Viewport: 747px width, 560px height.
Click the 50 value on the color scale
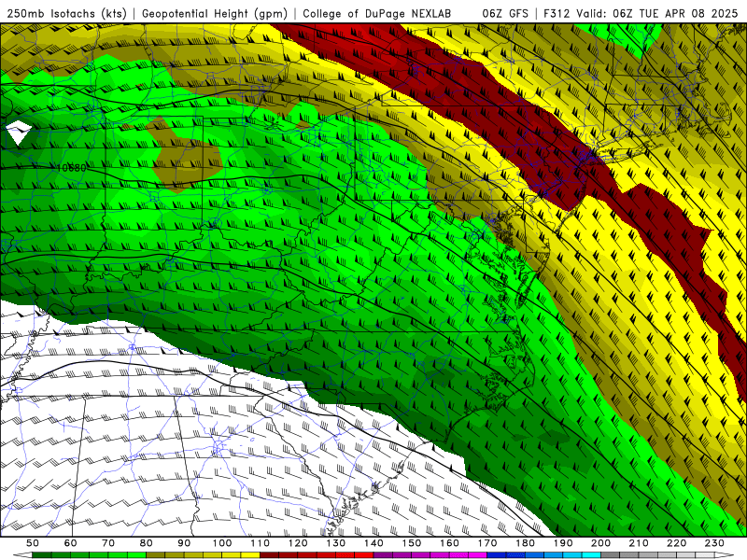[x=33, y=543]
